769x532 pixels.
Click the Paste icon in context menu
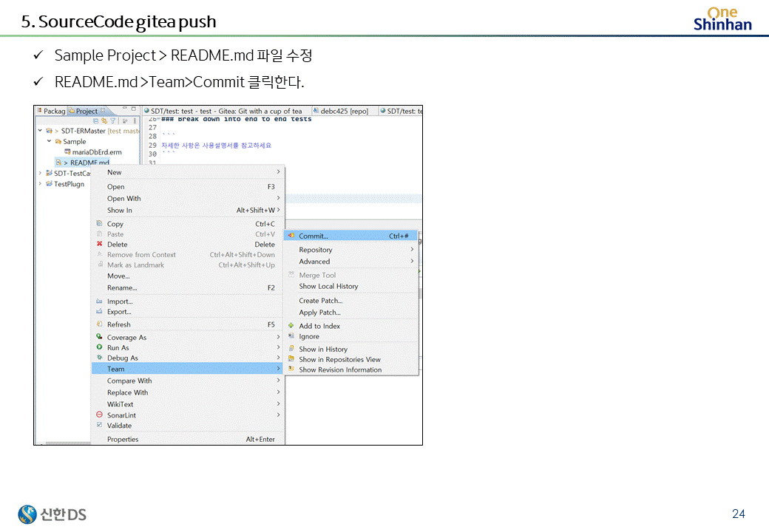pos(100,233)
